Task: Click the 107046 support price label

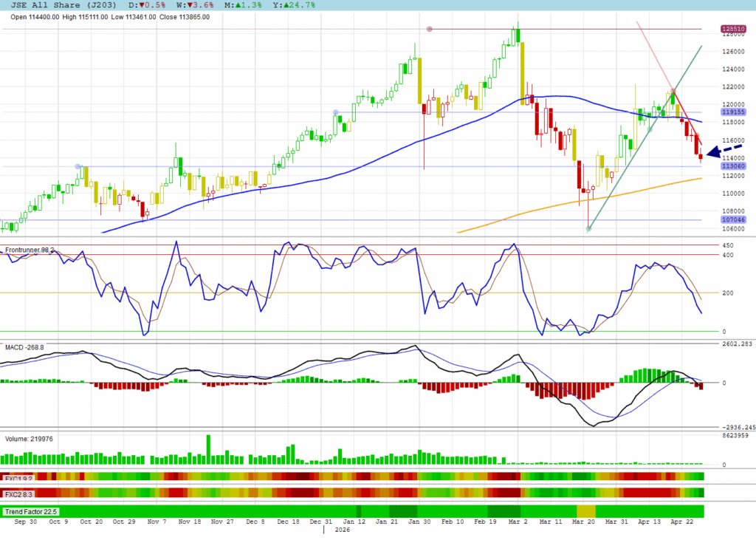Action: (x=732, y=219)
